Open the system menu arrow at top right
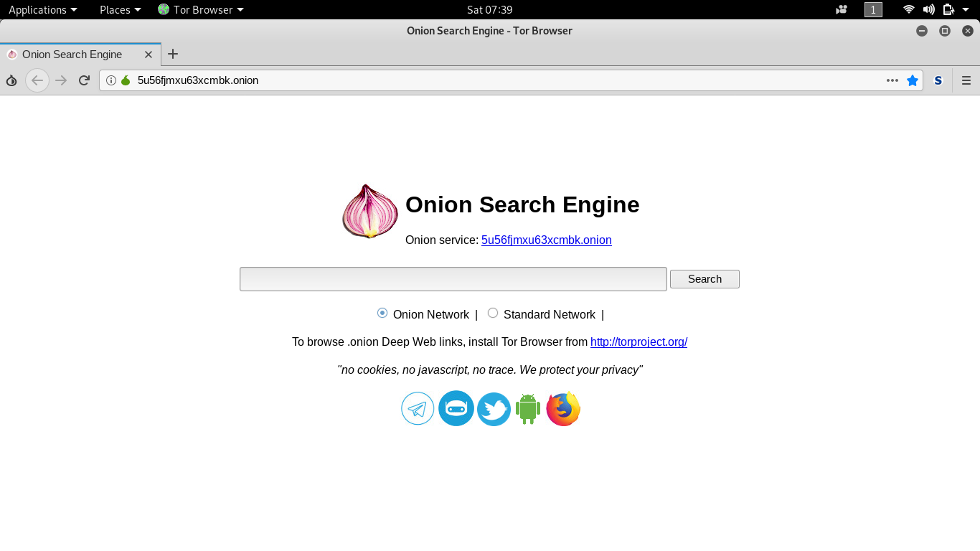The height and width of the screenshot is (551, 980). click(x=966, y=9)
